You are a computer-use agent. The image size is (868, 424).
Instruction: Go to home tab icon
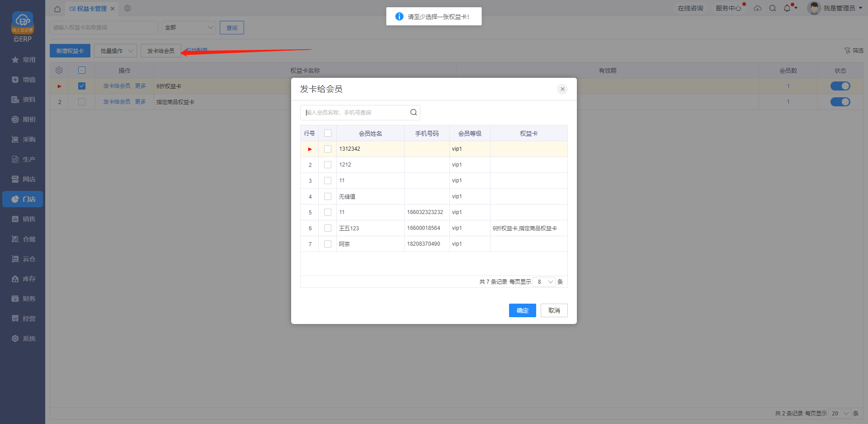[57, 9]
